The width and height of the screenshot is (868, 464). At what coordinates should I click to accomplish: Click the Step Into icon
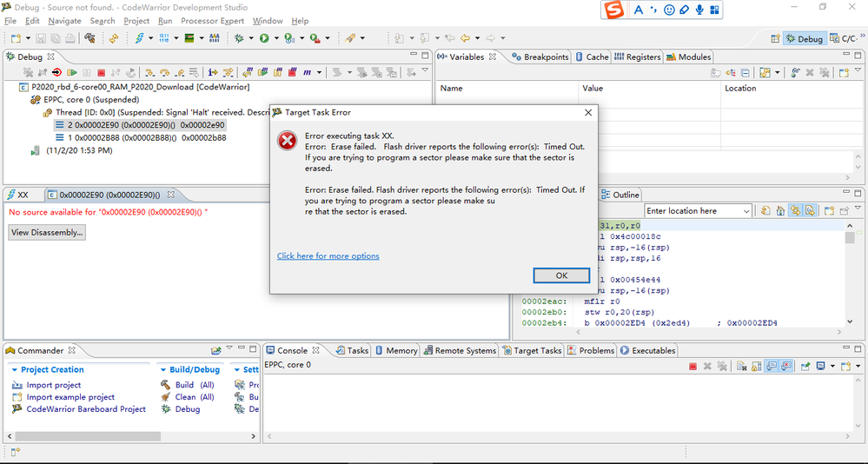coord(149,72)
